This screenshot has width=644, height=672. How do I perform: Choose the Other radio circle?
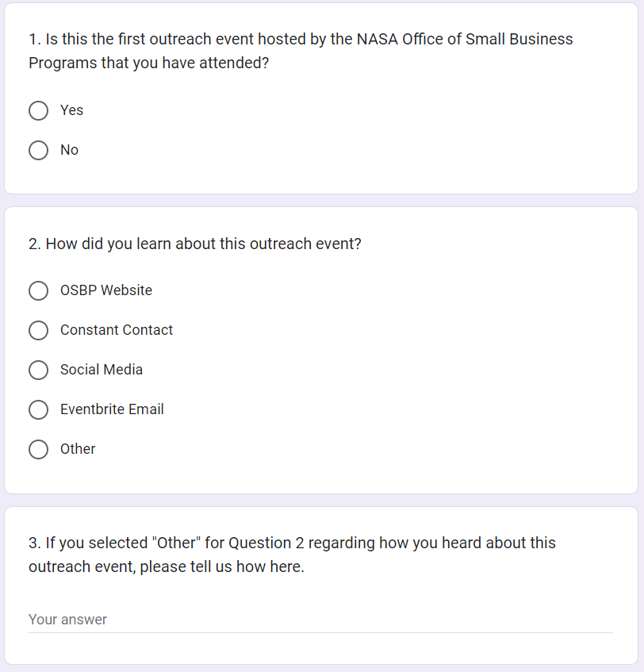point(39,449)
